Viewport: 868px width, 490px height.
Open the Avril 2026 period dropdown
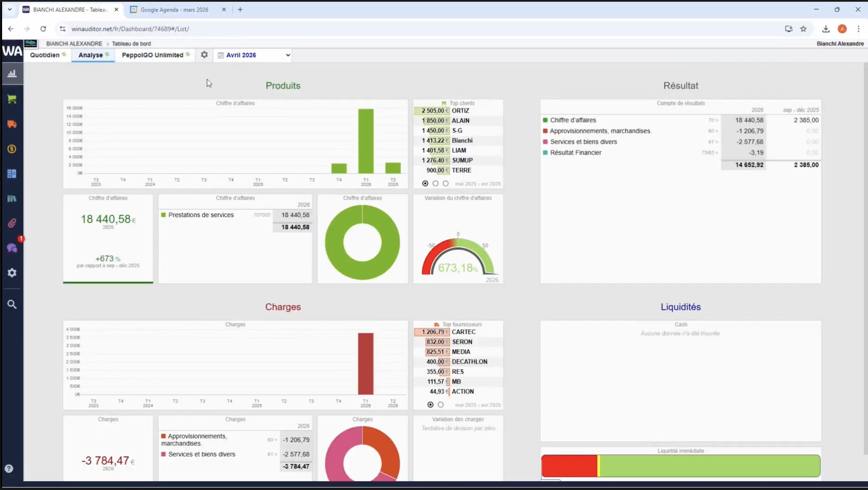[x=254, y=55]
